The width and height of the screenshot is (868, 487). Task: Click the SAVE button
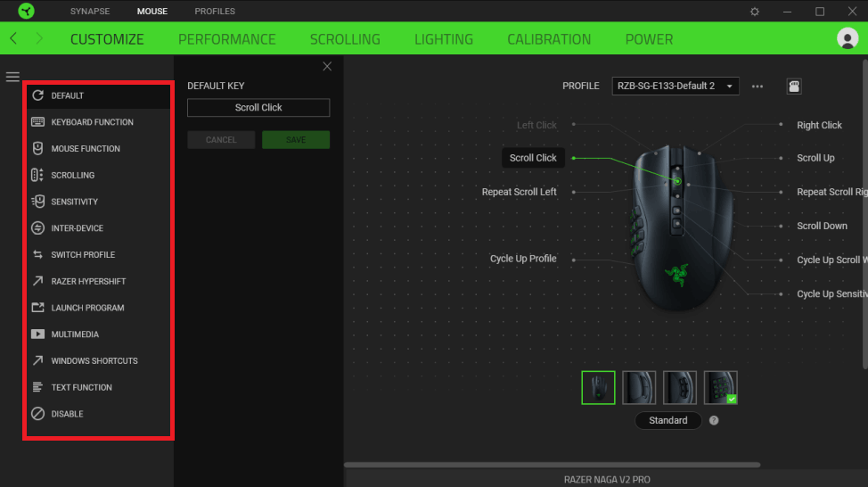296,140
